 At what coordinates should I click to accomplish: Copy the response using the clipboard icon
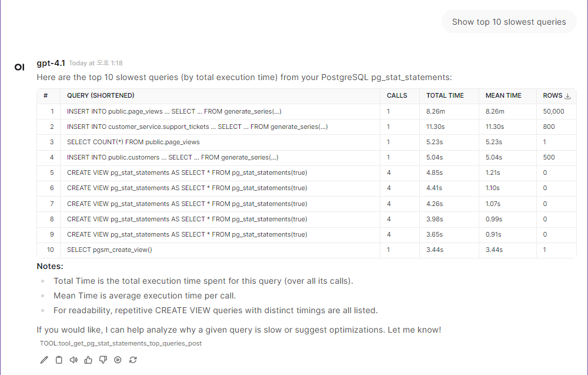(x=59, y=359)
